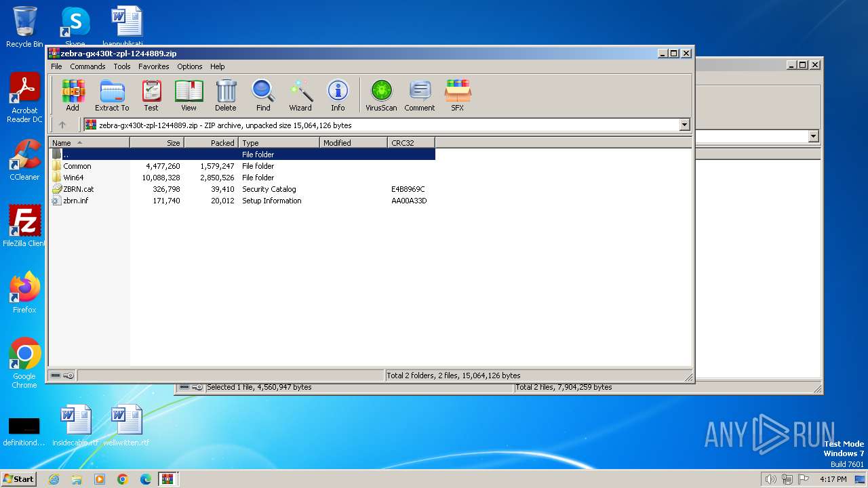
Task: Open the Find tool
Action: click(263, 95)
